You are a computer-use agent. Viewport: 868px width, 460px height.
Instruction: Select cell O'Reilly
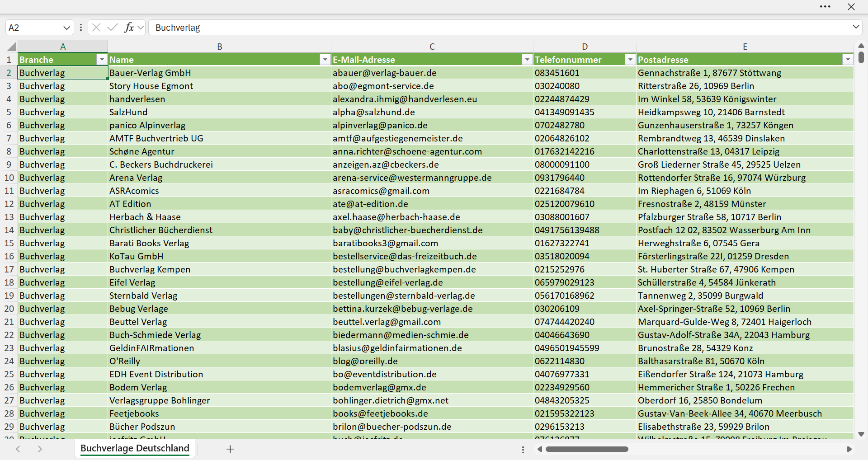pyautogui.click(x=219, y=361)
